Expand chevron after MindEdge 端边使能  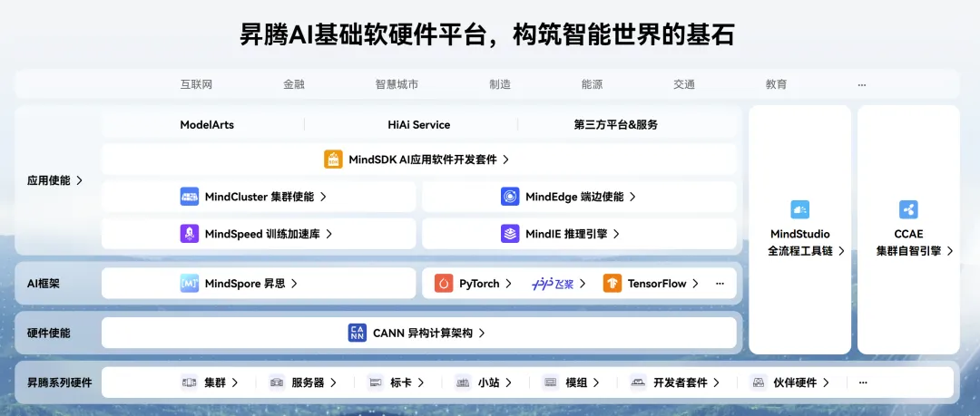(x=632, y=197)
